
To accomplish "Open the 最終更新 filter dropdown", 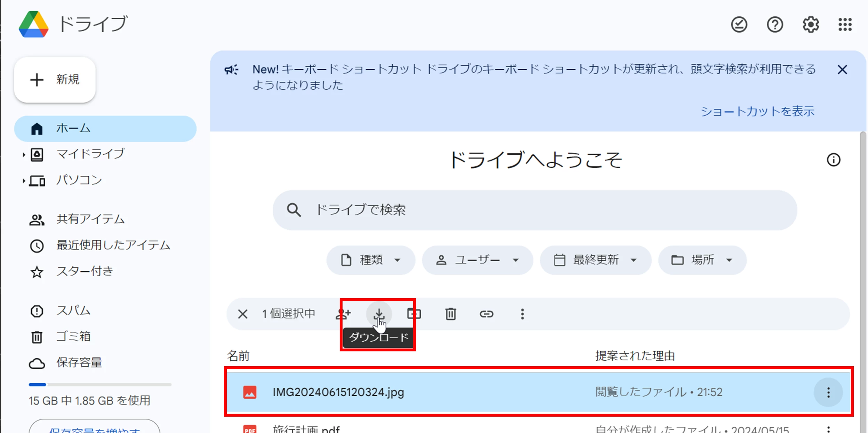I will (x=595, y=260).
